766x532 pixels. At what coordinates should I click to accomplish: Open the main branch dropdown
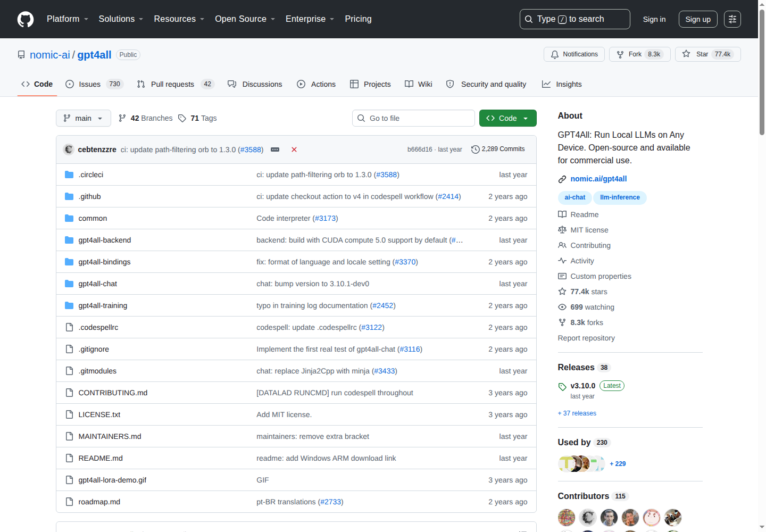[x=84, y=118]
